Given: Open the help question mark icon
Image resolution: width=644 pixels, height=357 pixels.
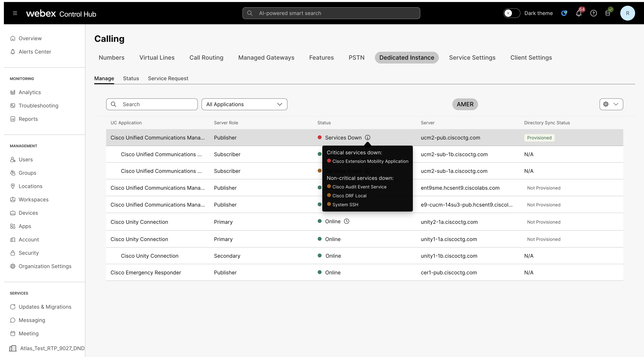Looking at the screenshot, I should click(593, 13).
